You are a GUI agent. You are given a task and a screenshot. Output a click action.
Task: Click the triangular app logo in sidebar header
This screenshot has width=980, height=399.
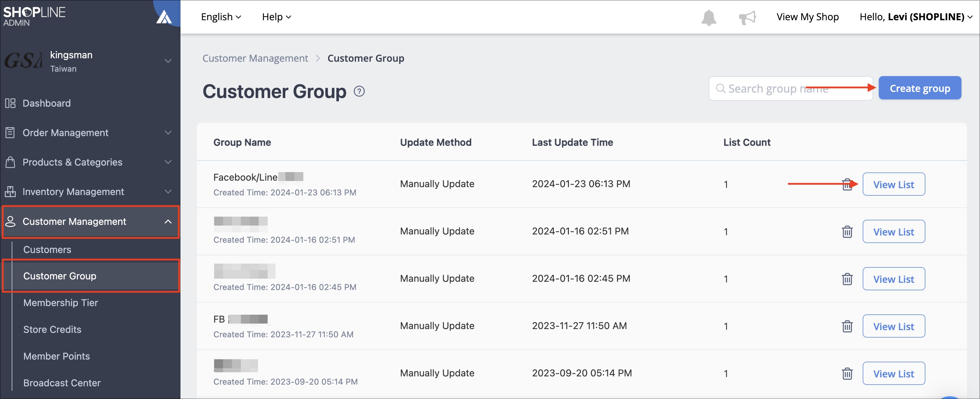tap(164, 17)
